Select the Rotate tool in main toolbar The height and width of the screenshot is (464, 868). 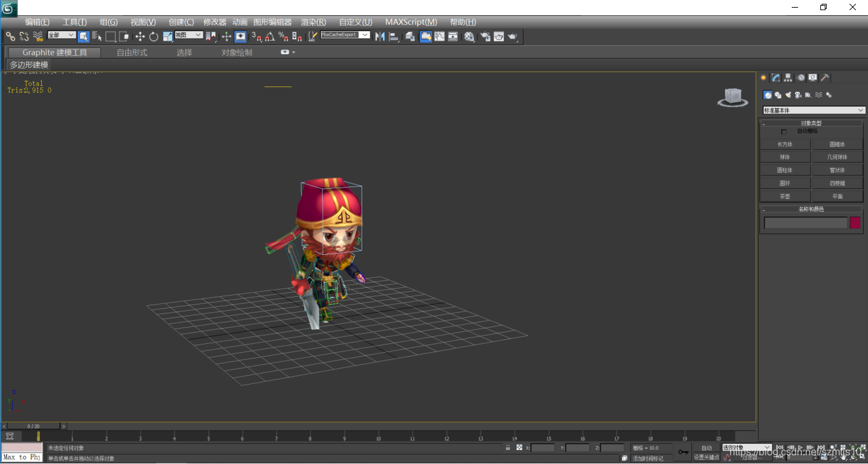[154, 37]
